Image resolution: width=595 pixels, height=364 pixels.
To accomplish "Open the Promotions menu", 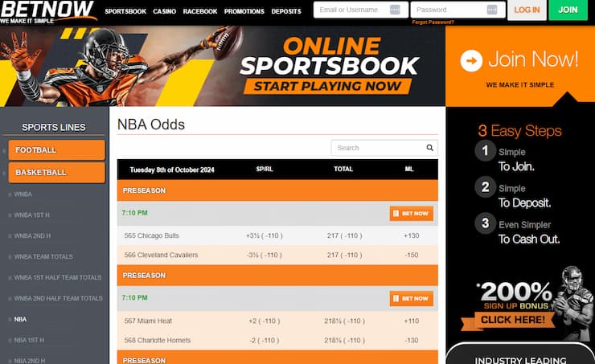I will [x=244, y=11].
